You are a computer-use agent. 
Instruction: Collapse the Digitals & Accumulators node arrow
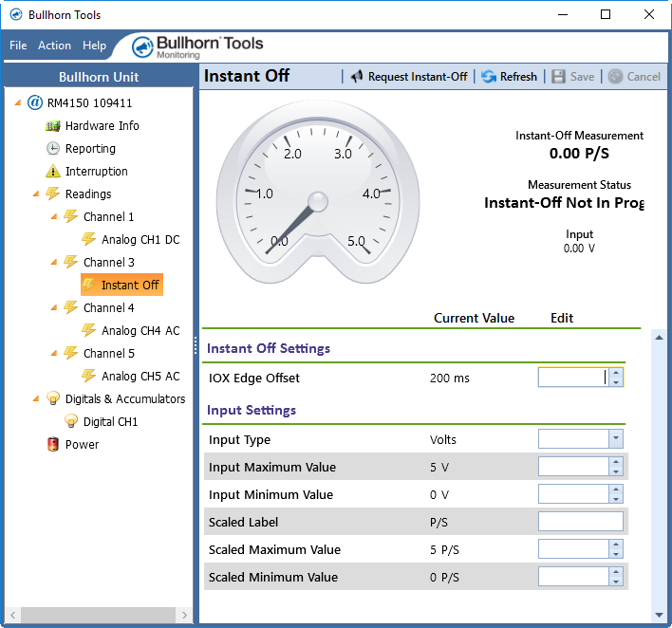point(36,398)
